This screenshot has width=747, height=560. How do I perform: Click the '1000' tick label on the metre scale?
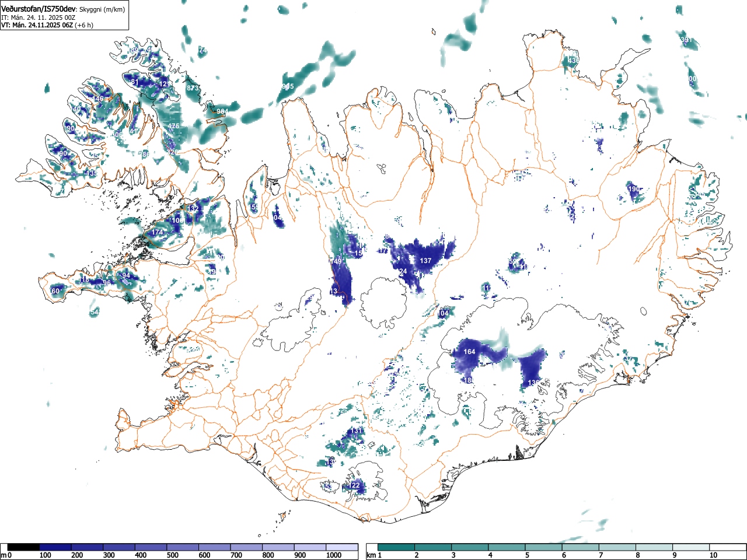pos(334,555)
